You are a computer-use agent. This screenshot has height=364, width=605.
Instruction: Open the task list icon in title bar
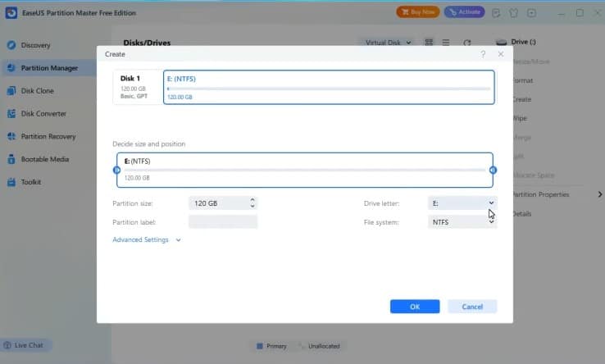[496, 13]
